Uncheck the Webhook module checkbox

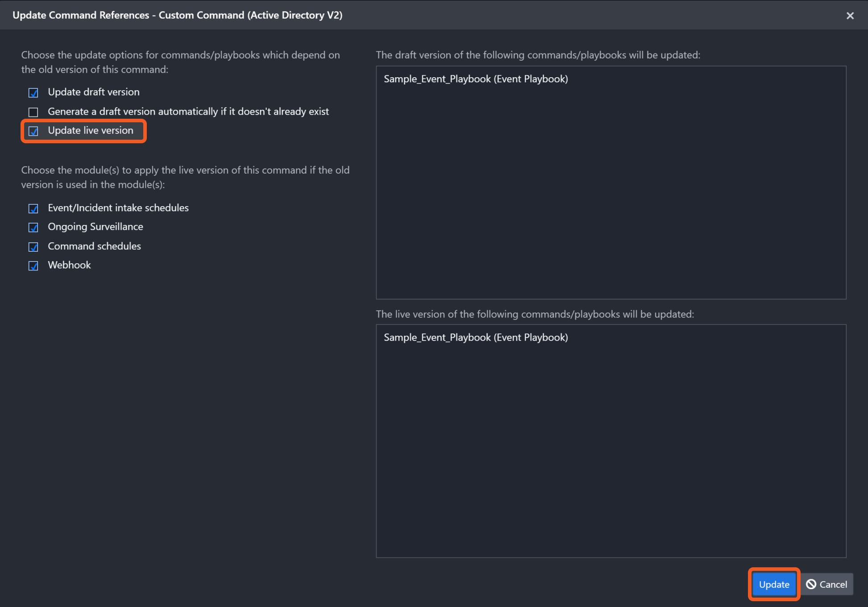[33, 266]
